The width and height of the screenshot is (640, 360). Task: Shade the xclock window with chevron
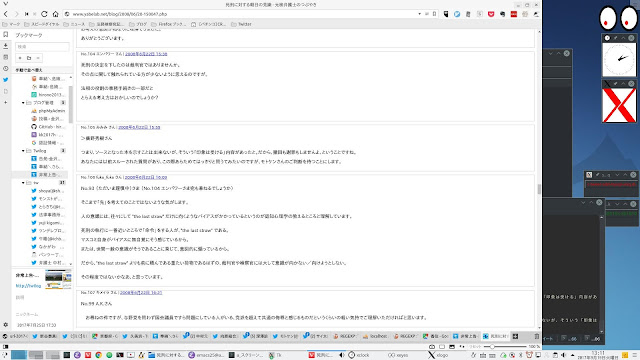[x=623, y=38]
